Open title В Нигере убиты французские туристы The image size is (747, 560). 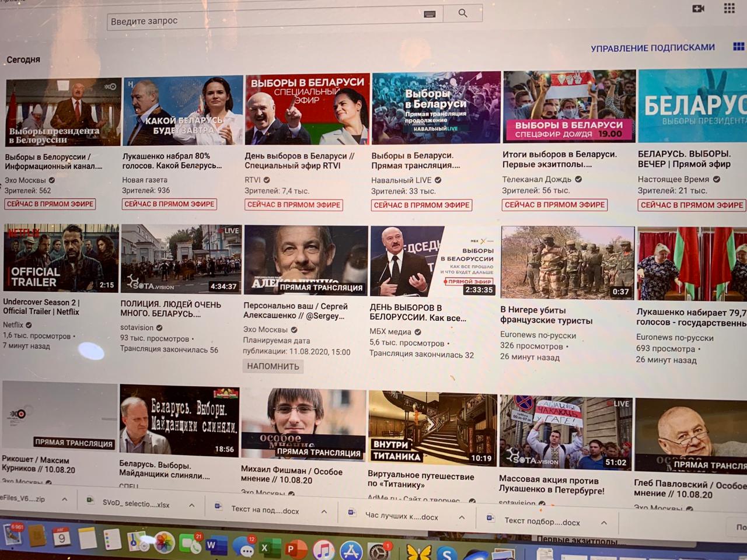(x=546, y=315)
